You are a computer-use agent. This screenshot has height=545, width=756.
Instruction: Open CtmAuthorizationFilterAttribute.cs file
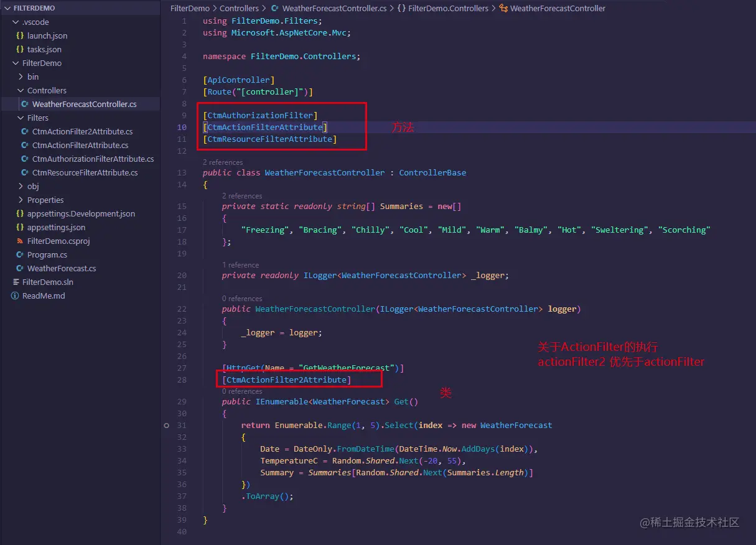[93, 159]
